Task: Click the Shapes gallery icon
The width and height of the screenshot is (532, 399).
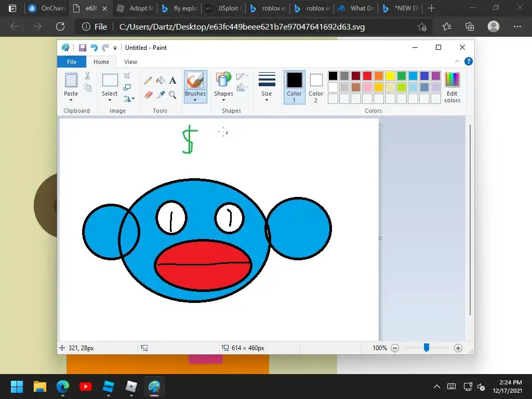Action: click(x=223, y=81)
